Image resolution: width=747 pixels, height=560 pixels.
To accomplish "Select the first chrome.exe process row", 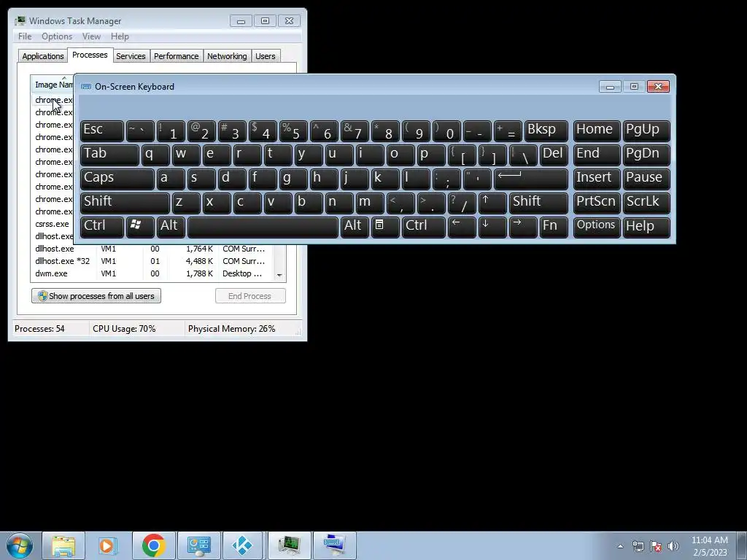I will (x=53, y=100).
